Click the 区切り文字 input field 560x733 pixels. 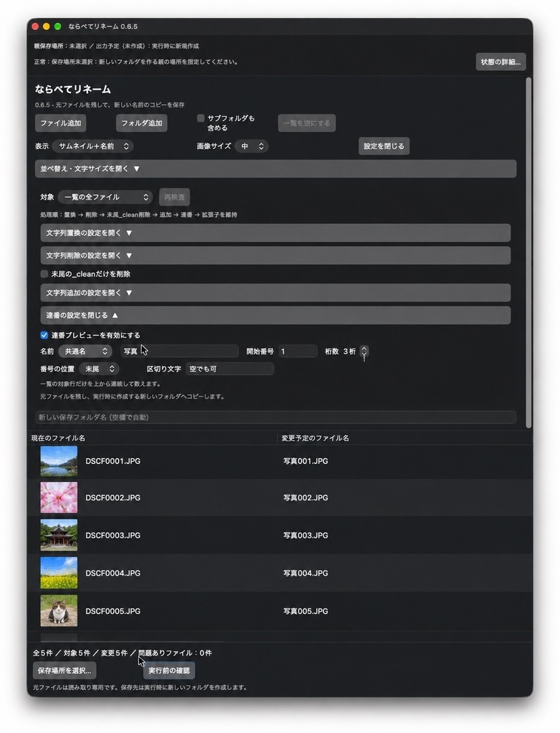click(229, 369)
